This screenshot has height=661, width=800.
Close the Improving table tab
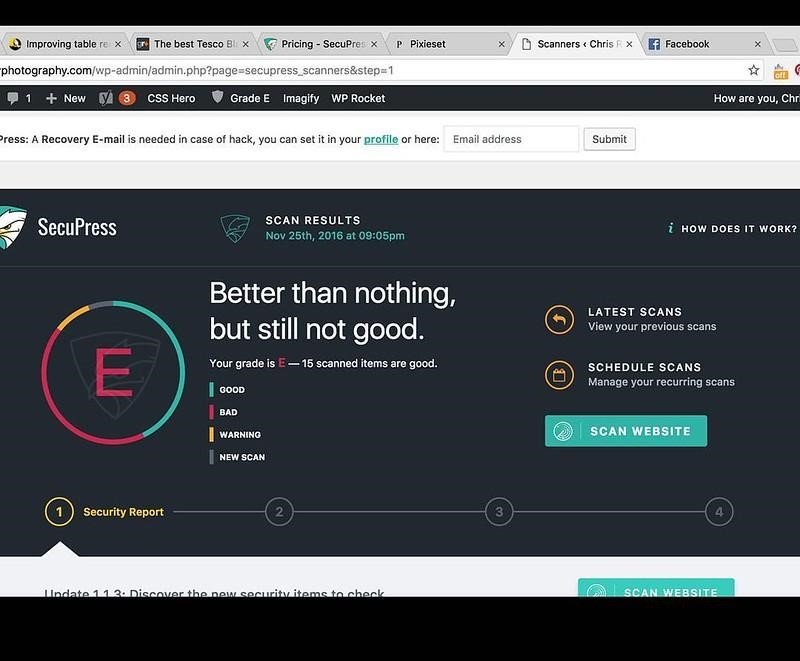[118, 44]
